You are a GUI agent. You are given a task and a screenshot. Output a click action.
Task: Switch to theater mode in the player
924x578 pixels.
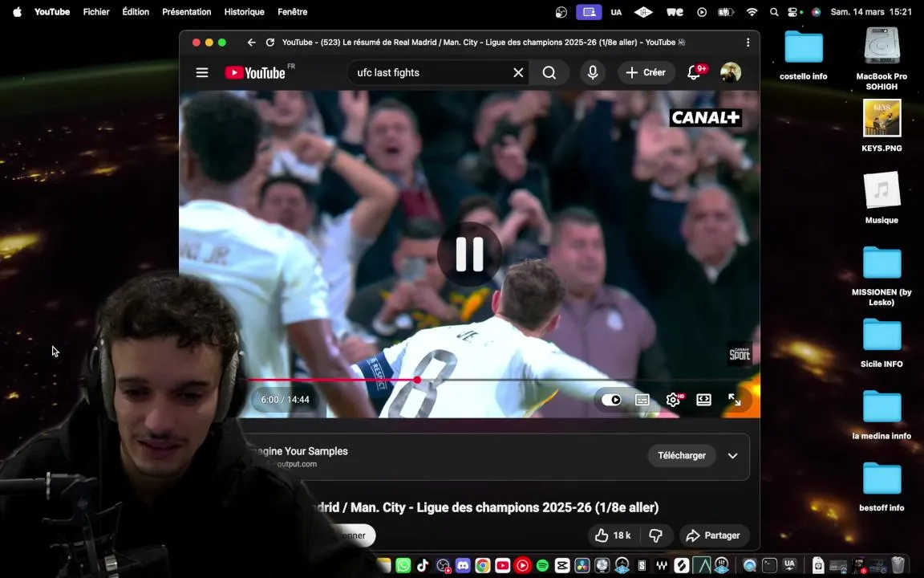(x=703, y=400)
